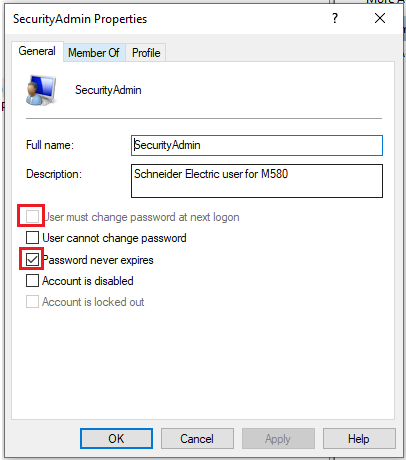Image resolution: width=406 pixels, height=460 pixels.
Task: Click the grayed 'Account is locked out' checkbox
Action: (x=32, y=302)
